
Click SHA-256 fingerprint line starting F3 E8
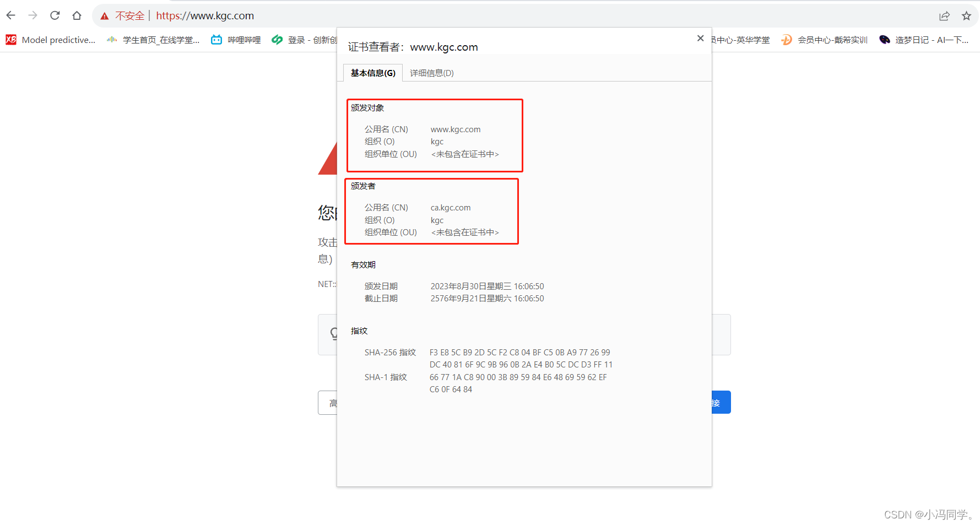(x=520, y=353)
